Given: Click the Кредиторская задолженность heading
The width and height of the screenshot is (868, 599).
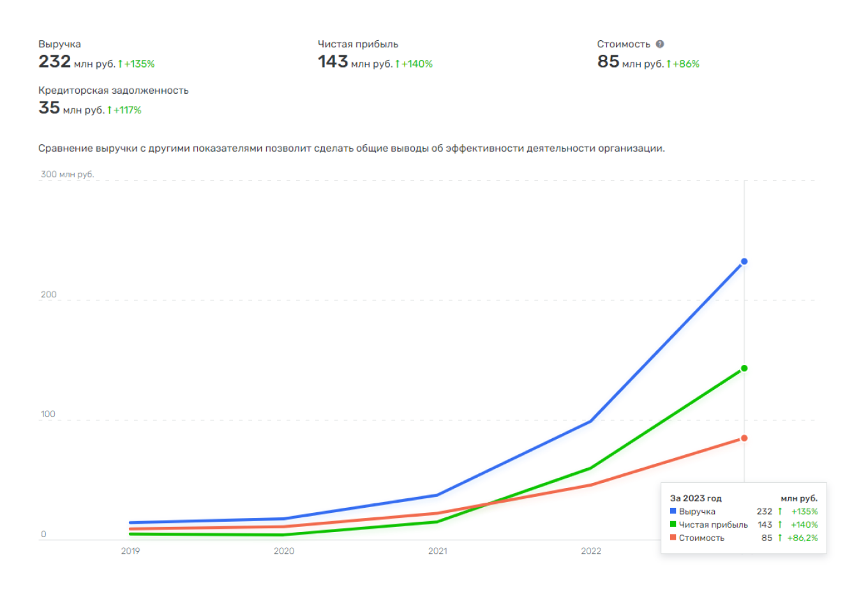Looking at the screenshot, I should point(114,91).
